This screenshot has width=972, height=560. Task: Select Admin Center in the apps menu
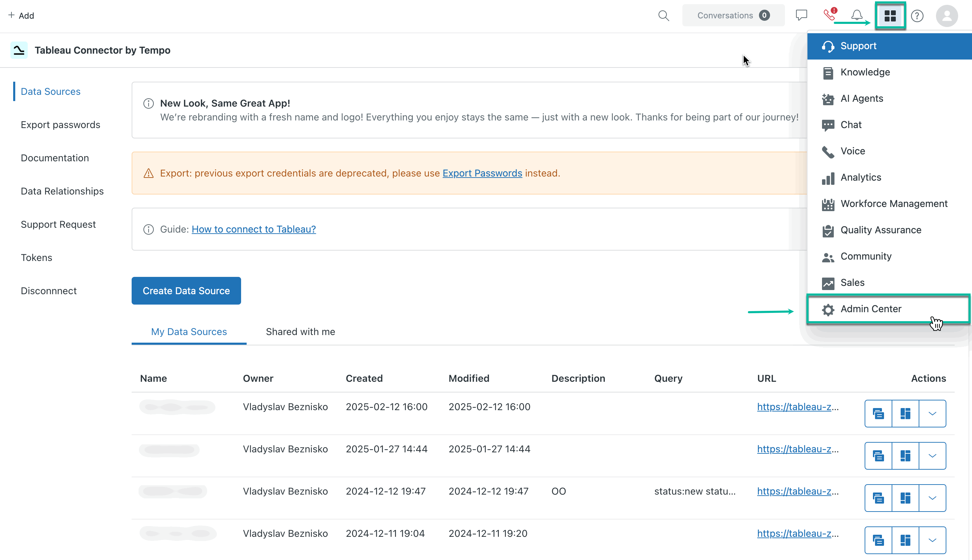tap(871, 308)
